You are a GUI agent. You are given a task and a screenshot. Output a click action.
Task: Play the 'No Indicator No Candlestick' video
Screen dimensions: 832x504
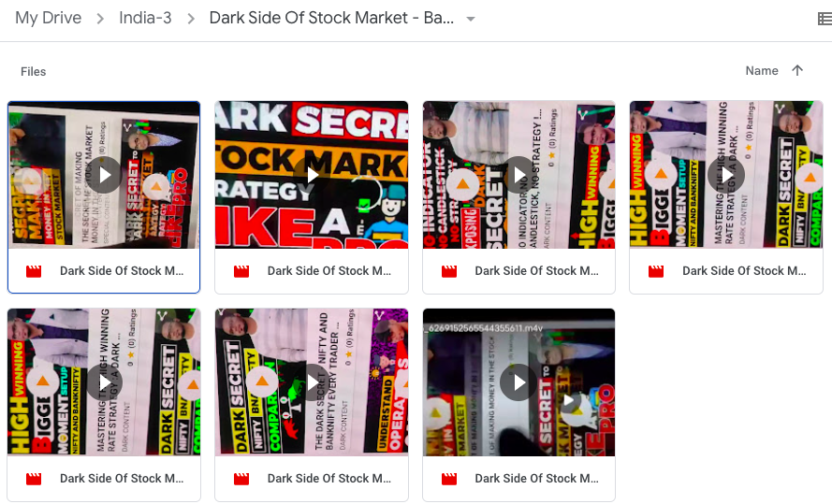click(518, 174)
